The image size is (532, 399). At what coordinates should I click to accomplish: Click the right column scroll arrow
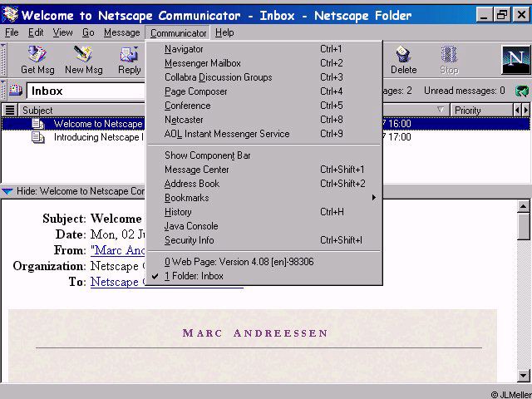click(x=526, y=110)
